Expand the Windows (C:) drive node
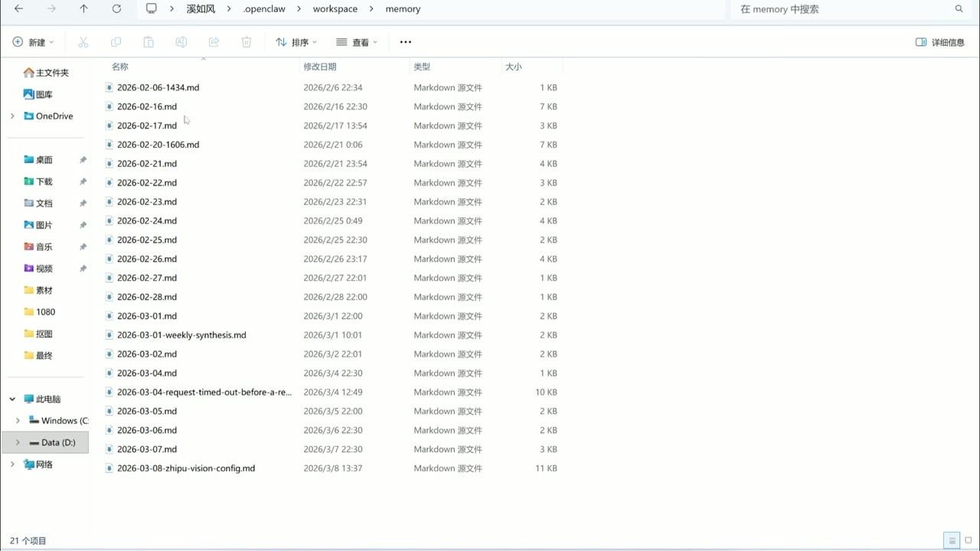 point(18,421)
